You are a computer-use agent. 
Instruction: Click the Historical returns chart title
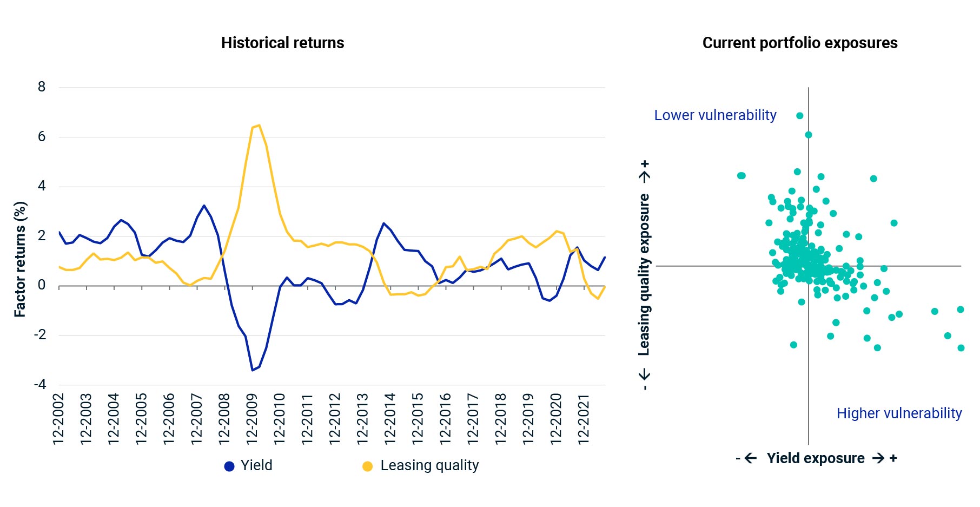coord(282,43)
